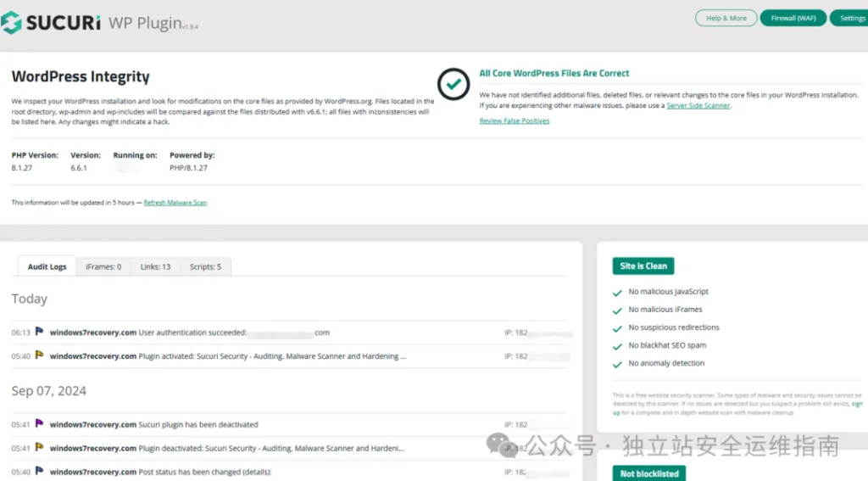
Task: Switch to the iFrames: 0 tab
Action: (x=103, y=266)
